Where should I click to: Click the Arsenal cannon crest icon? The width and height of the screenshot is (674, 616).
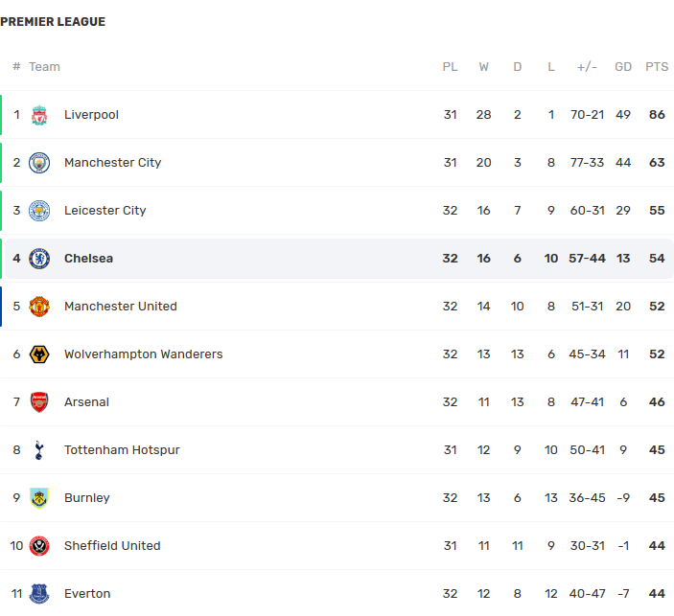pyautogui.click(x=39, y=402)
